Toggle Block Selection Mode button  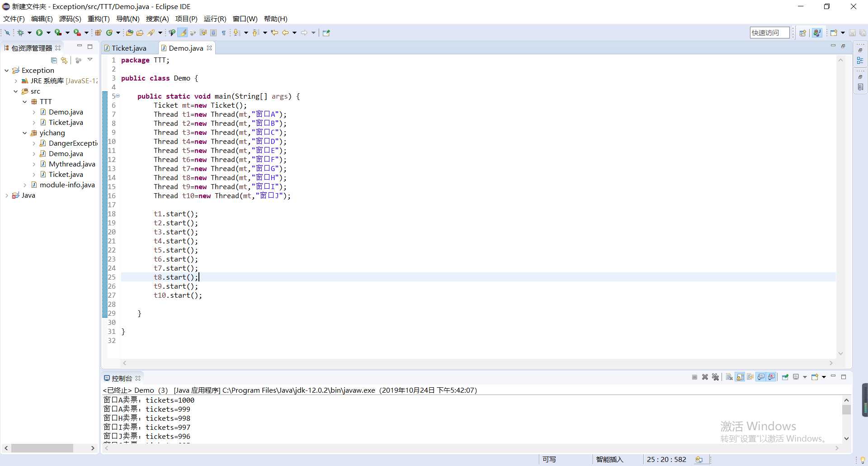pyautogui.click(x=213, y=33)
